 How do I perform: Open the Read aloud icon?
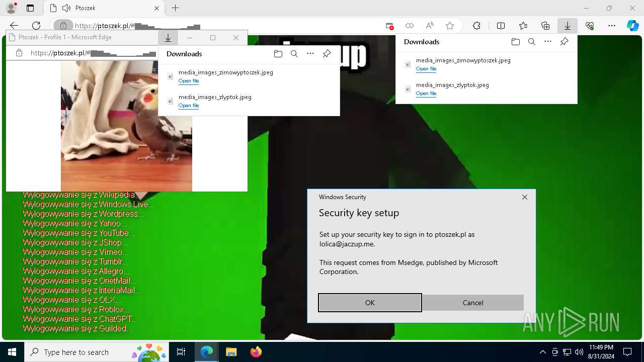[x=430, y=26]
